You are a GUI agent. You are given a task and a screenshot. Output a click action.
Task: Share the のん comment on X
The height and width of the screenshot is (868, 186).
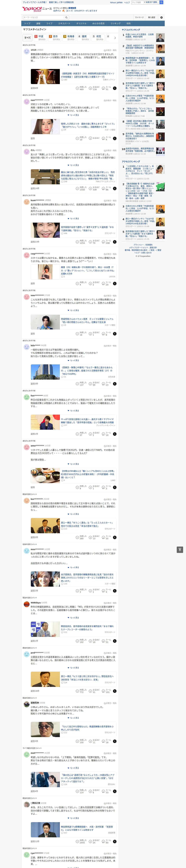point(115,189)
